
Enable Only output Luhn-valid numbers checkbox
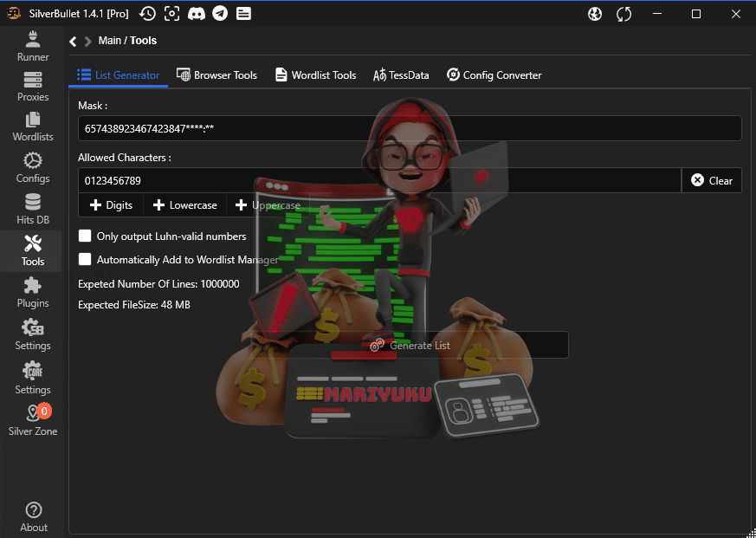point(85,236)
